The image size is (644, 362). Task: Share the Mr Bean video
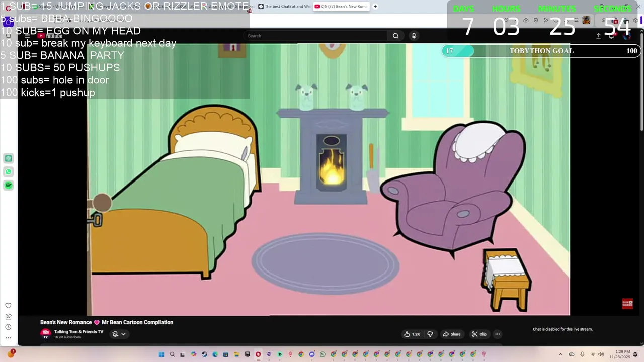451,334
